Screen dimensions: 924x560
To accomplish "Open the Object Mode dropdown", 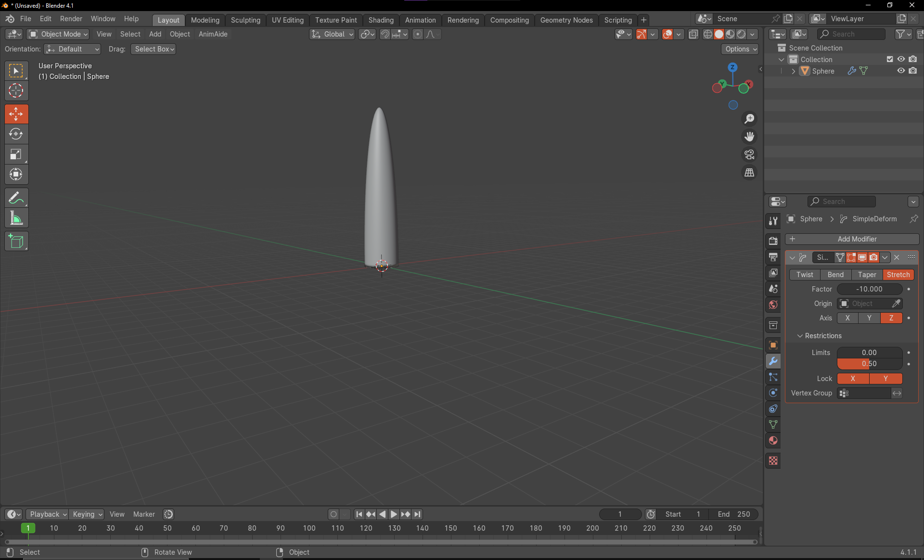I will tap(57, 34).
